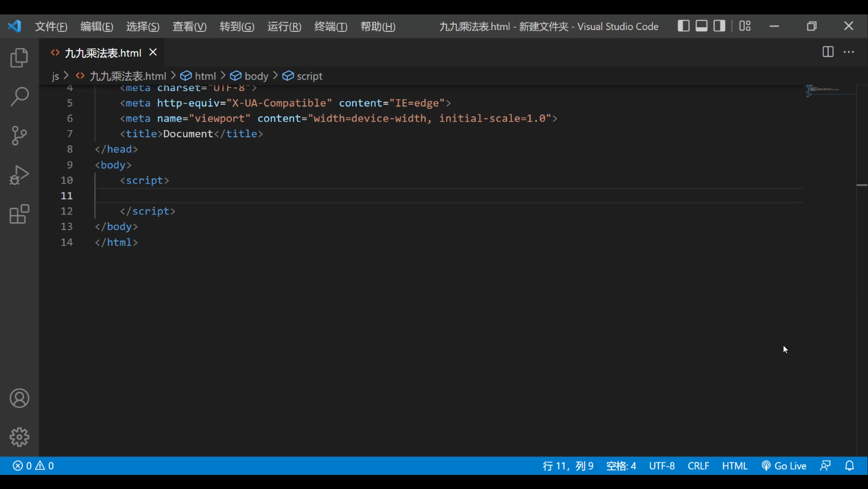
Task: Open the Accounts icon menu
Action: [19, 399]
